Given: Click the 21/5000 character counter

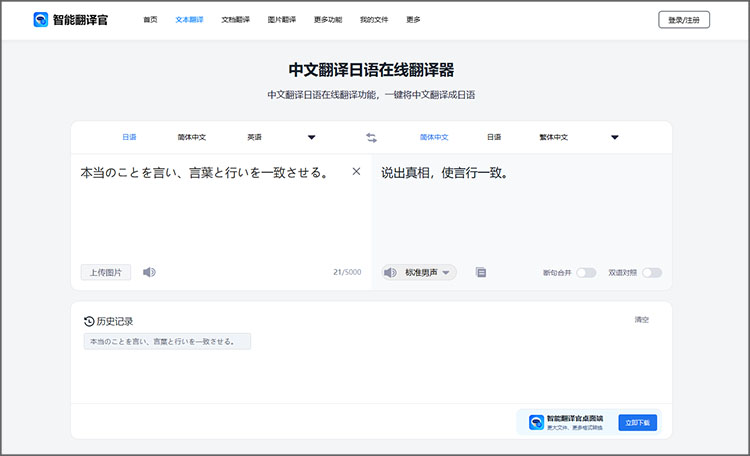Looking at the screenshot, I should pos(347,272).
